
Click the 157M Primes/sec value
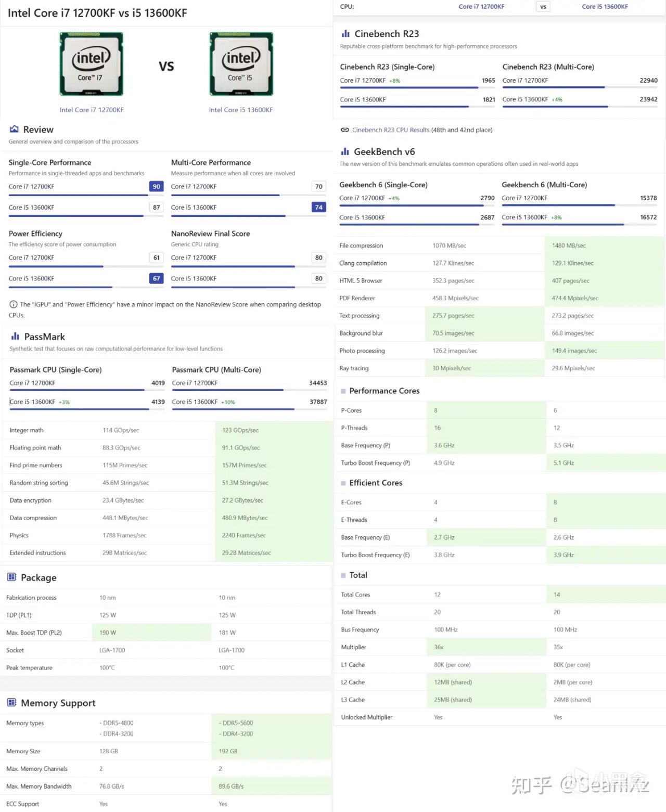(245, 465)
